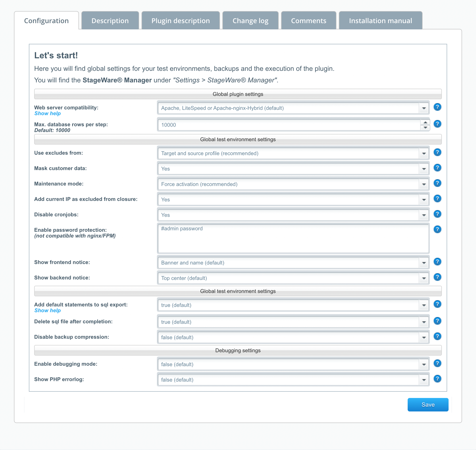Click the Global plugin settings header bar
476x450 pixels.
[x=238, y=94]
